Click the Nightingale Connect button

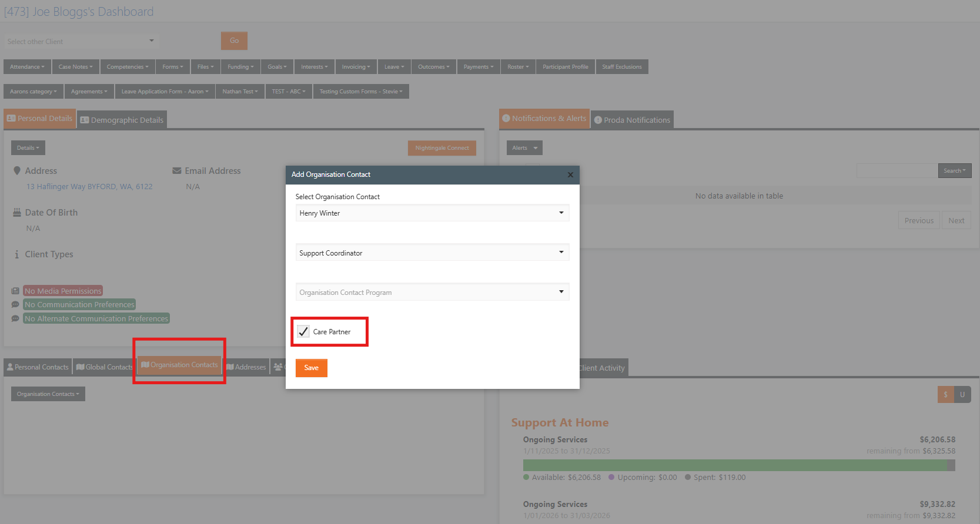coord(442,148)
